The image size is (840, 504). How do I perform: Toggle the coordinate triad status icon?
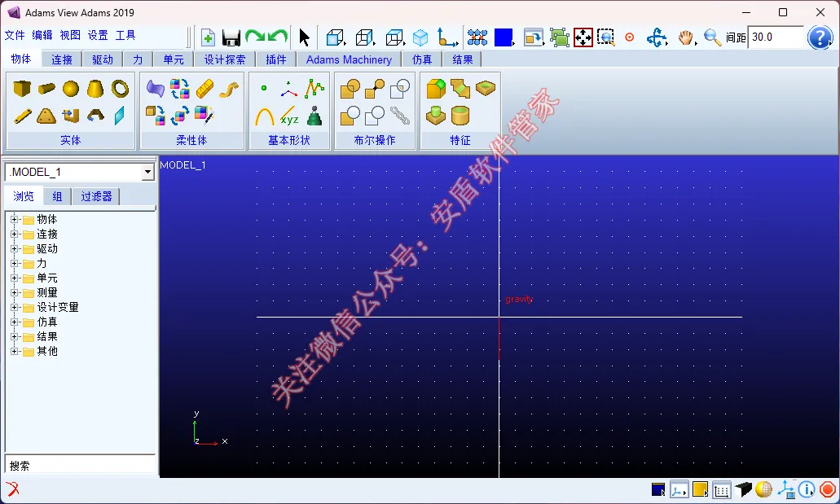[679, 489]
